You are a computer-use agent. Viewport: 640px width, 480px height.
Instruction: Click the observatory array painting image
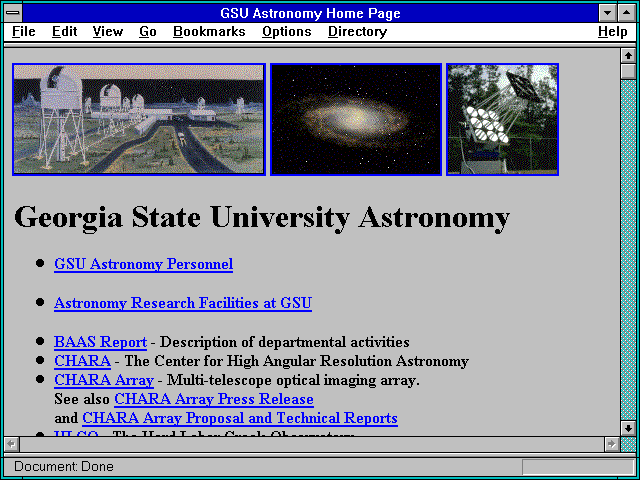click(139, 120)
